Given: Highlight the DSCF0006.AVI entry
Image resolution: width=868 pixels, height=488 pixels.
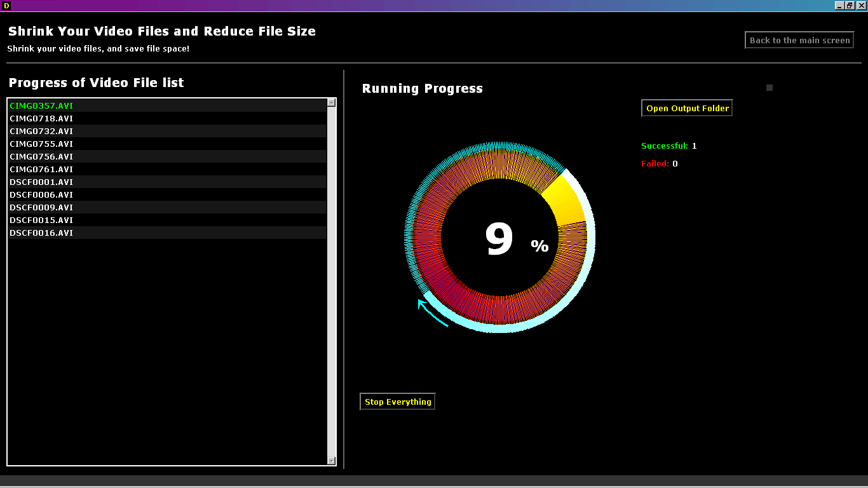Looking at the screenshot, I should (167, 194).
